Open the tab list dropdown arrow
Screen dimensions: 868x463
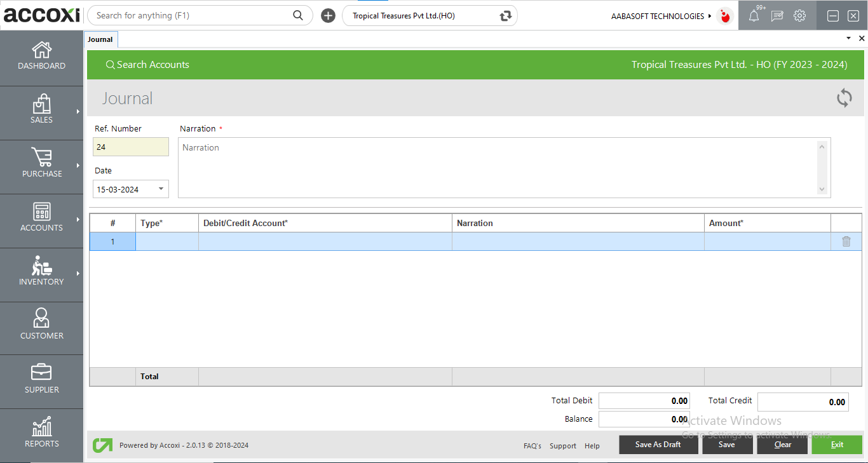[848, 39]
